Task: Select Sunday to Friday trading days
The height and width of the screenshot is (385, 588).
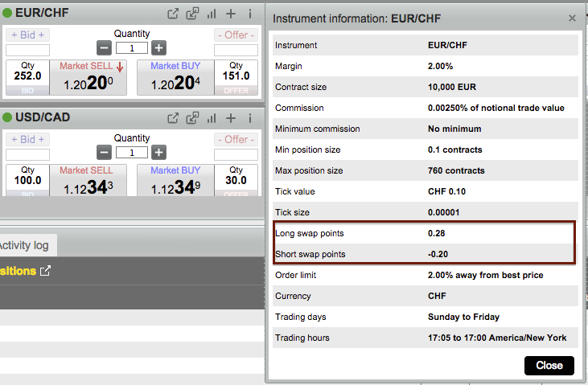Action: (x=464, y=317)
